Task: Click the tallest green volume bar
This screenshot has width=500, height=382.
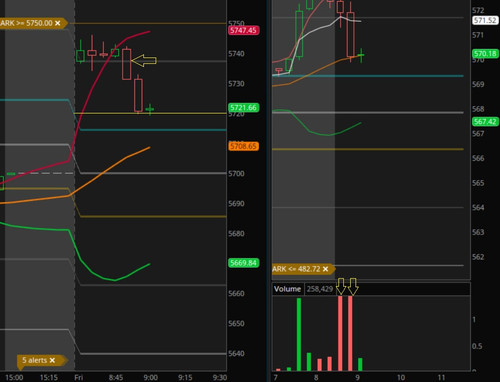Action: [299, 334]
